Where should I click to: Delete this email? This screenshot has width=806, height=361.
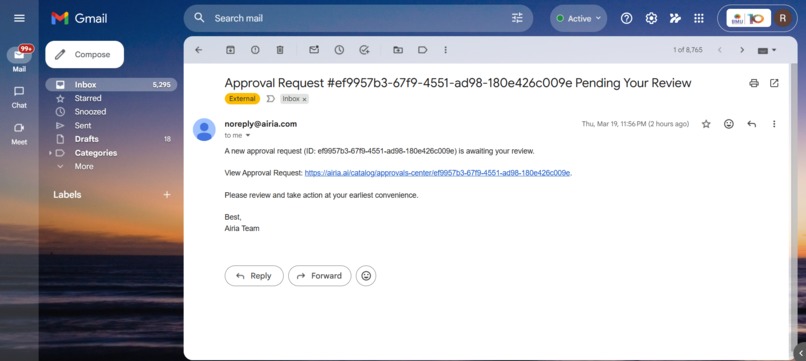pos(280,50)
